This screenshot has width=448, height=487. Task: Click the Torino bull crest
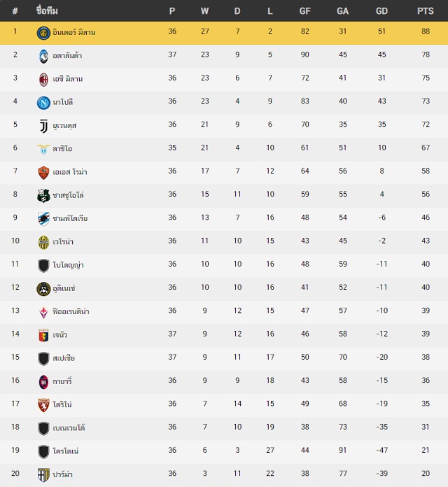[43, 405]
